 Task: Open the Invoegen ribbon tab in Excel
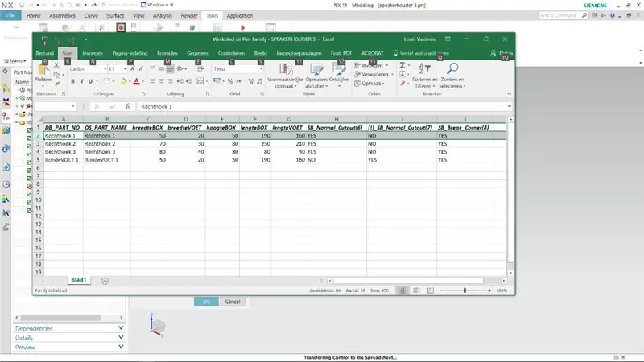coord(93,53)
